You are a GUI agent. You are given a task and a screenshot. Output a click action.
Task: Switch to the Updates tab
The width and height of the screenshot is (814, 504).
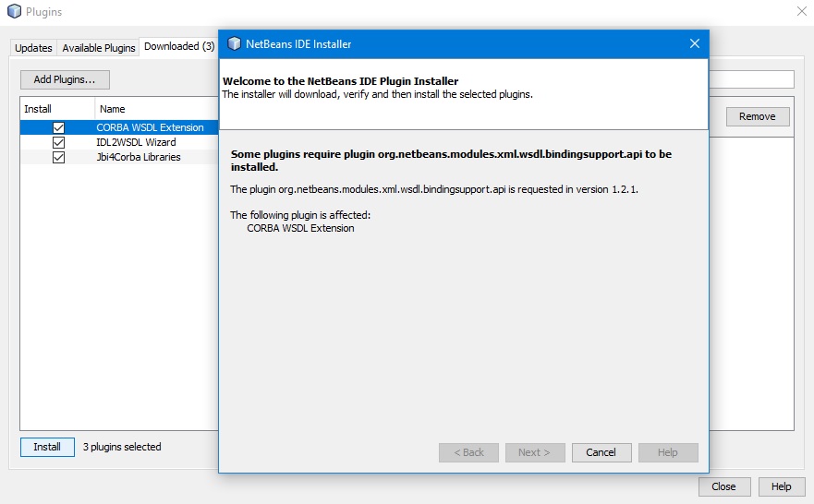tap(33, 48)
